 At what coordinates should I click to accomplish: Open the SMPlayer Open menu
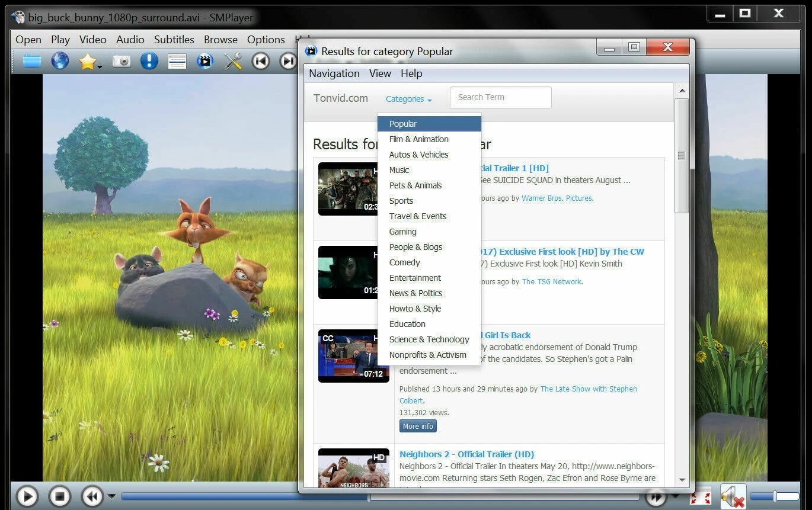[x=28, y=40]
